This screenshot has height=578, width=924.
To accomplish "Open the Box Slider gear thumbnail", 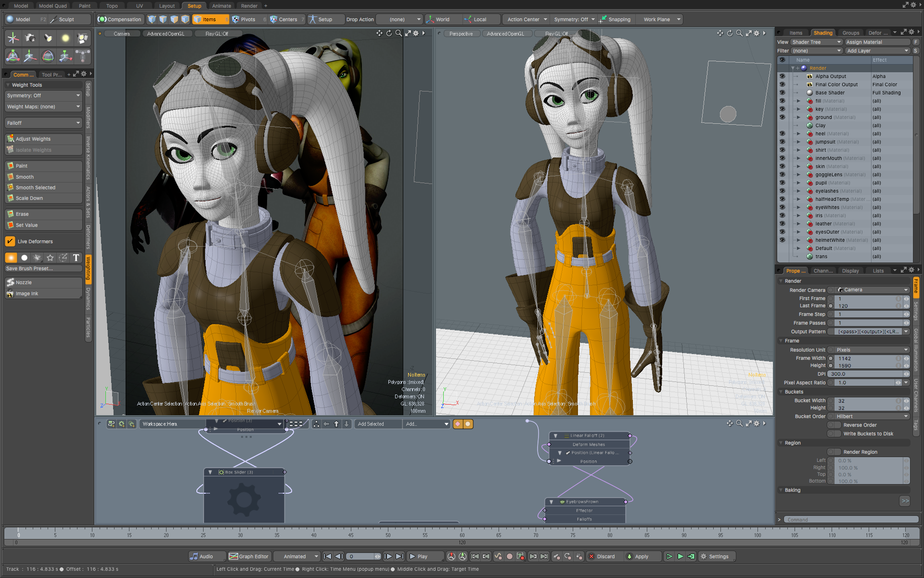I will pos(244,499).
